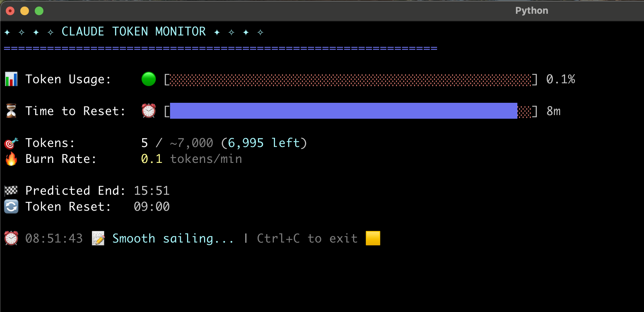Click the Smooth sailing status text
Image resolution: width=644 pixels, height=312 pixels.
coord(173,239)
